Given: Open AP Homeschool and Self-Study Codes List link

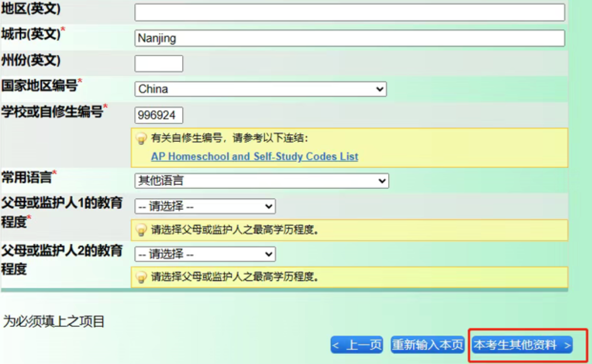Looking at the screenshot, I should tap(254, 157).
